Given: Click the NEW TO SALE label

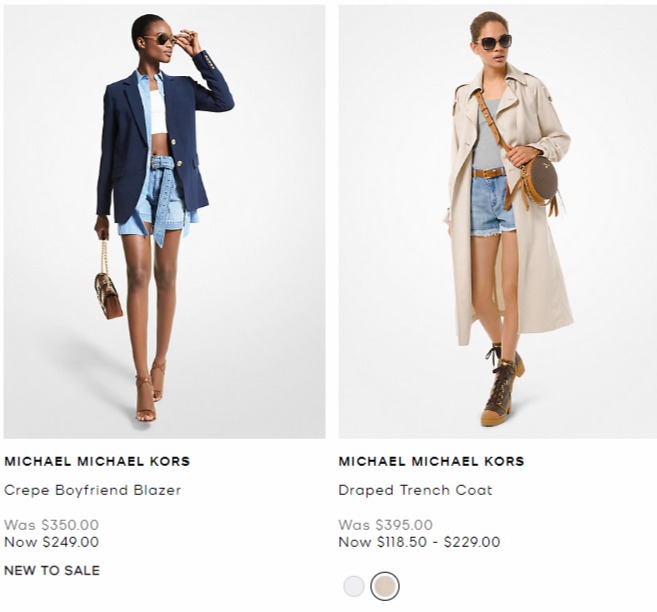Looking at the screenshot, I should click(x=52, y=570).
